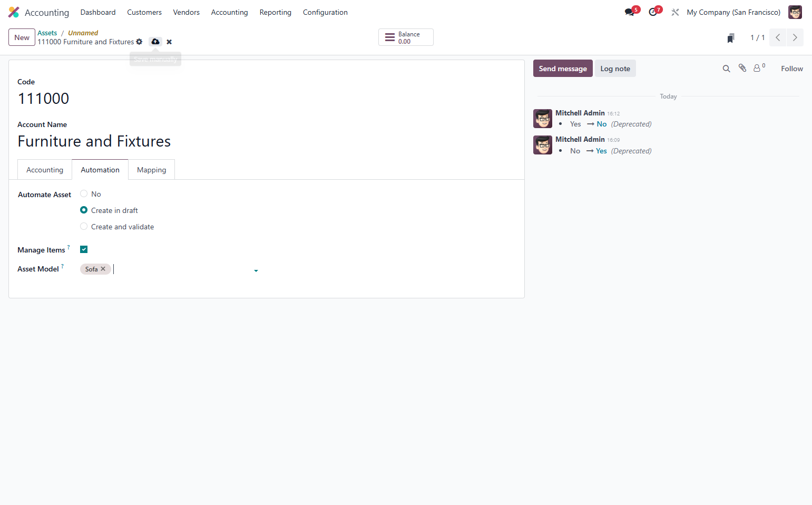Click the Log note button
This screenshot has width=812, height=505.
tap(615, 69)
